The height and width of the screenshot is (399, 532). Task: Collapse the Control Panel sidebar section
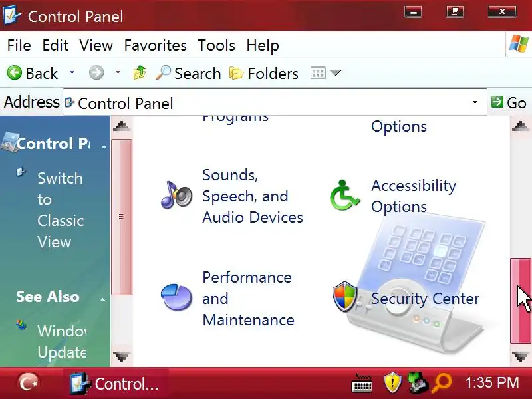pyautogui.click(x=104, y=146)
